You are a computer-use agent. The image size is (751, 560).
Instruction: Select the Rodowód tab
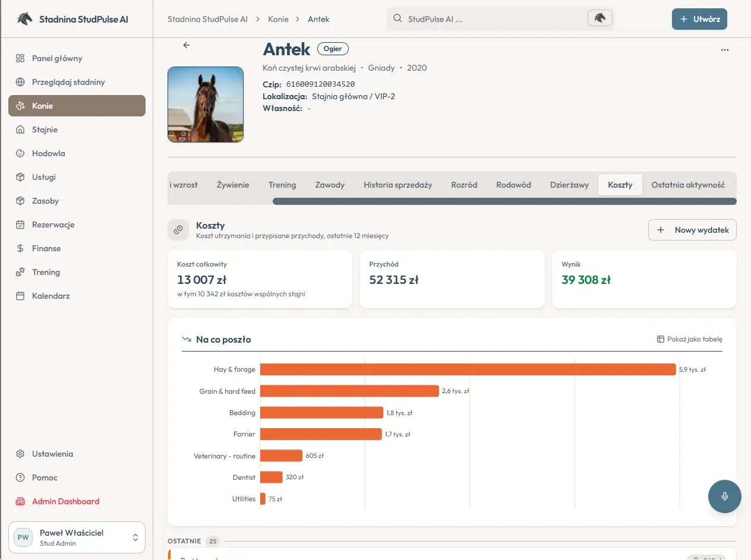coord(513,185)
